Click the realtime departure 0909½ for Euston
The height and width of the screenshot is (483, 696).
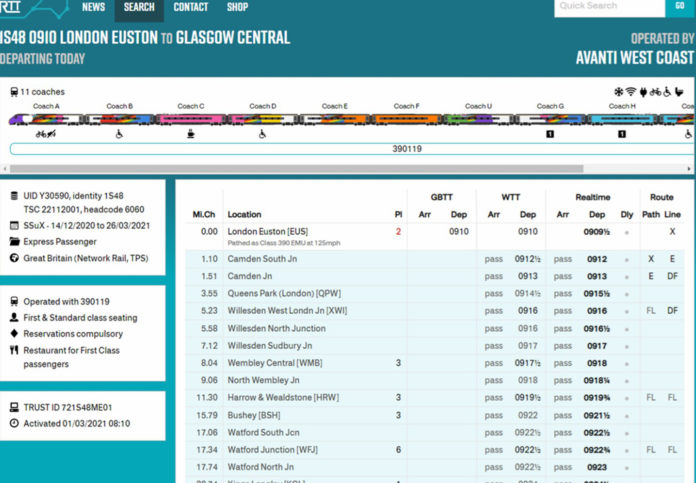[x=597, y=232]
